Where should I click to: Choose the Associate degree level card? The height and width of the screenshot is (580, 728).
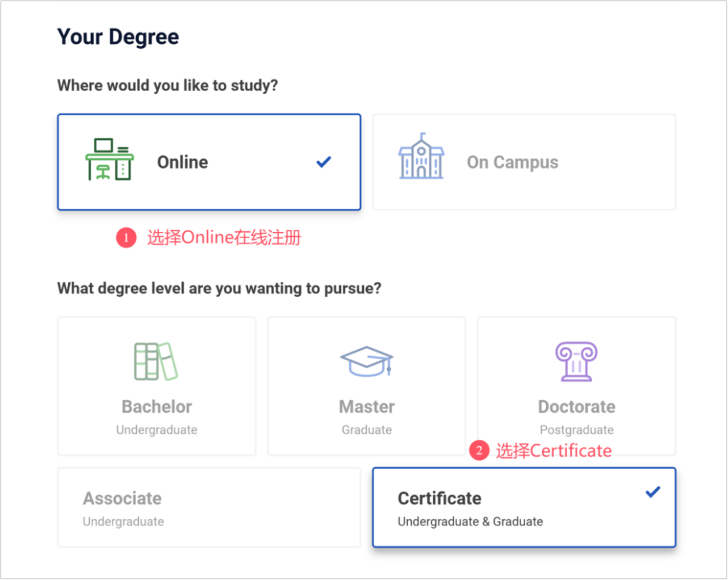(209, 507)
